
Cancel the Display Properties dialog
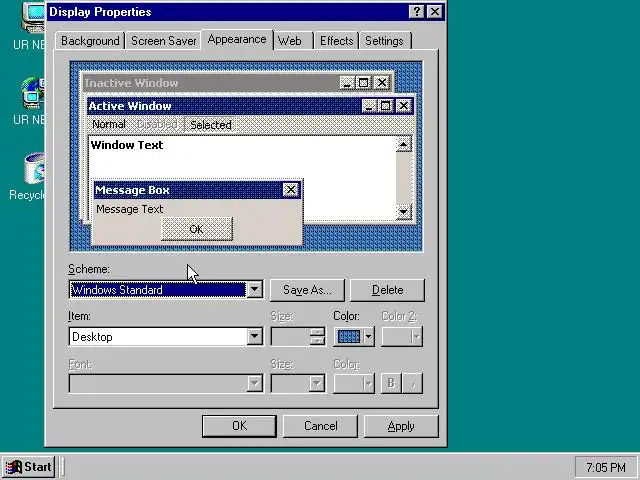tap(320, 426)
